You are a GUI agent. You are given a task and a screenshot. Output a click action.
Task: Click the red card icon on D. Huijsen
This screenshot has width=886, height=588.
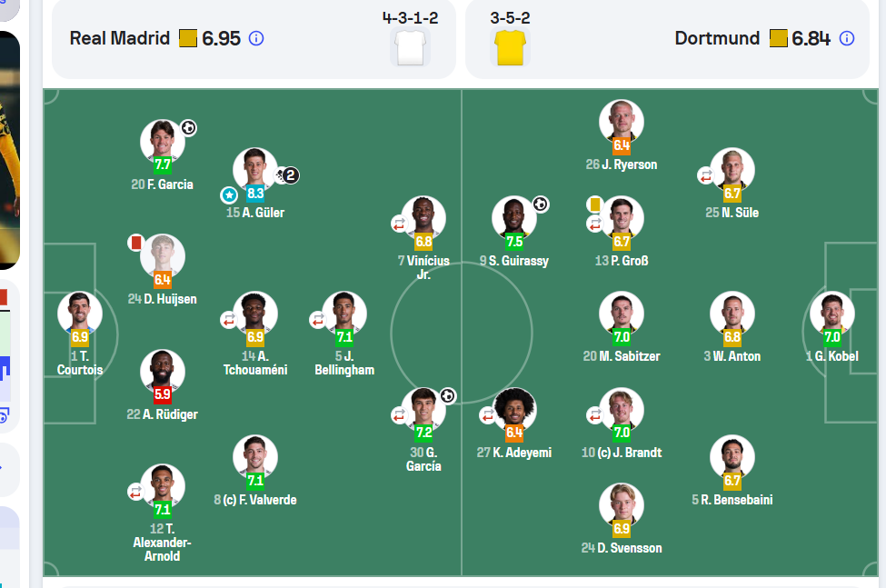(x=135, y=243)
